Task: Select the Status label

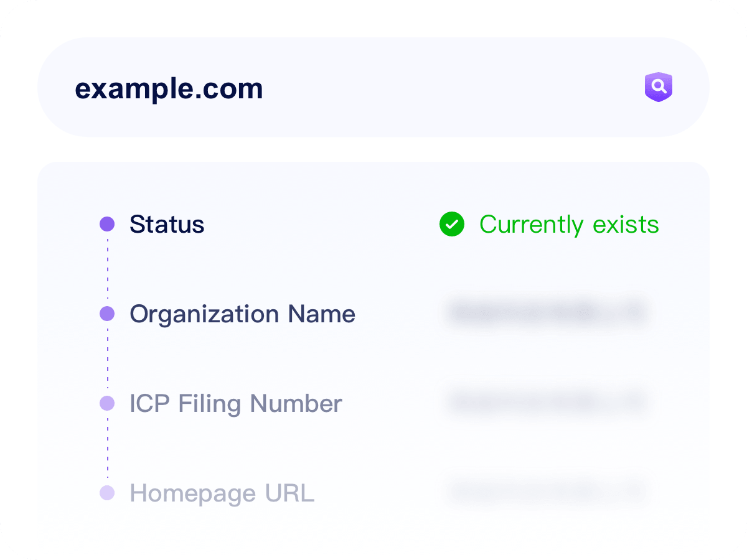Action: (167, 224)
